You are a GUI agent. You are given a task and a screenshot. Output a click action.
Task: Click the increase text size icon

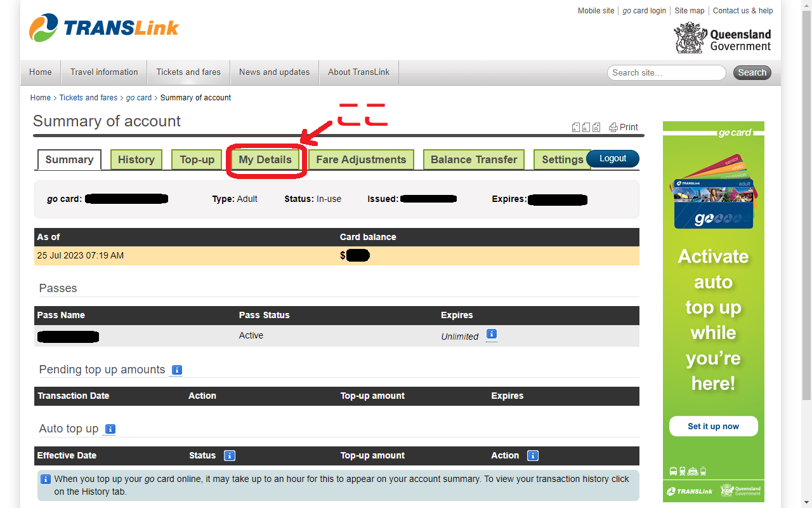(x=596, y=127)
